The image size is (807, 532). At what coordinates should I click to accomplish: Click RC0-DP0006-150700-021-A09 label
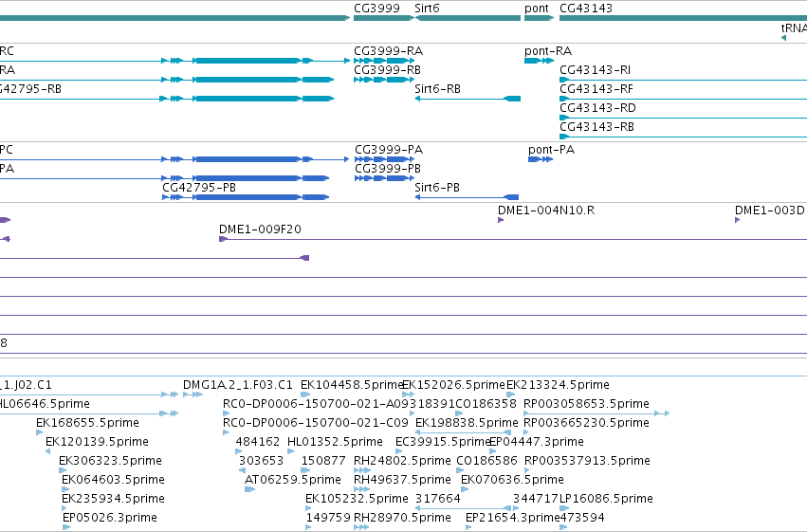(x=316, y=404)
